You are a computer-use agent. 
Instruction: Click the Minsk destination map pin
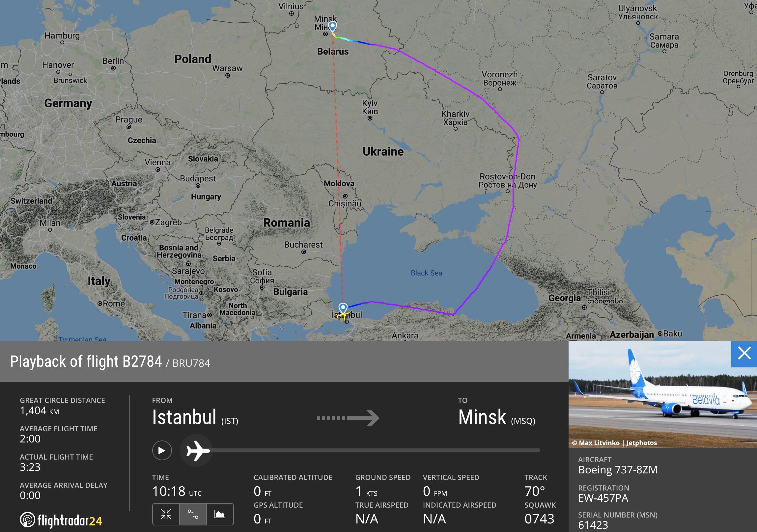coord(333,26)
